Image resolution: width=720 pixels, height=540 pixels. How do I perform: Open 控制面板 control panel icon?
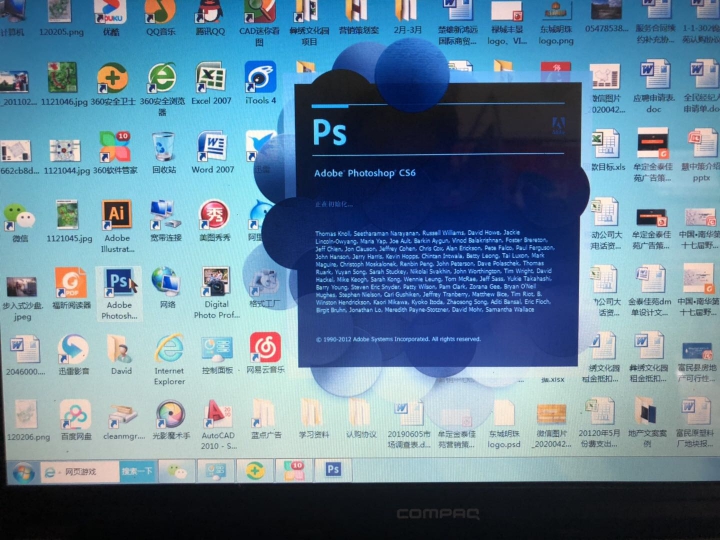[x=217, y=355]
